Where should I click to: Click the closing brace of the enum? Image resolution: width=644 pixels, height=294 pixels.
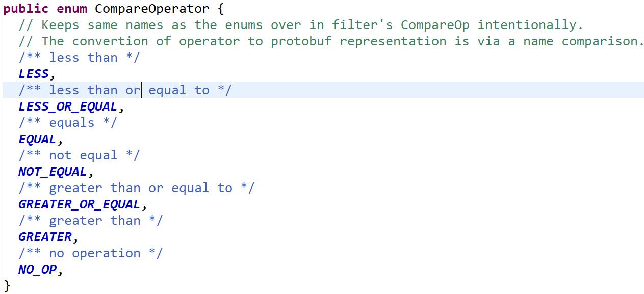tap(7, 285)
